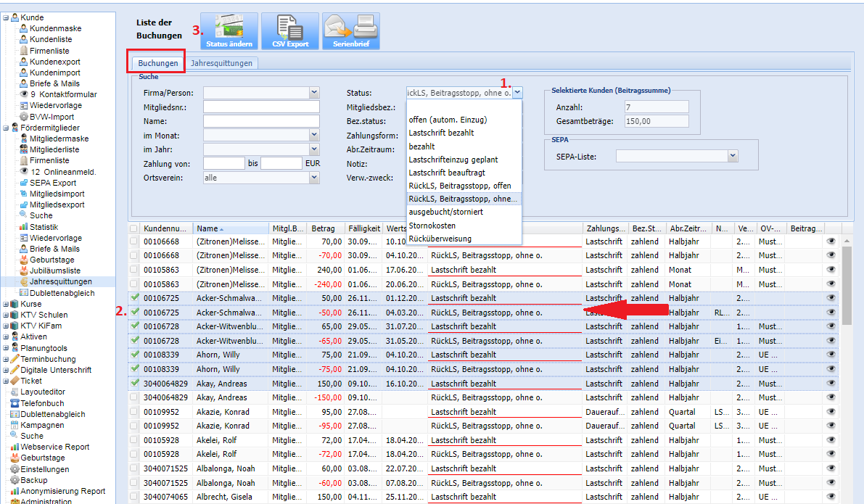Screen dimensions: 864x504
Task: Open Telefonbuch in the navigation tree
Action: (x=42, y=403)
